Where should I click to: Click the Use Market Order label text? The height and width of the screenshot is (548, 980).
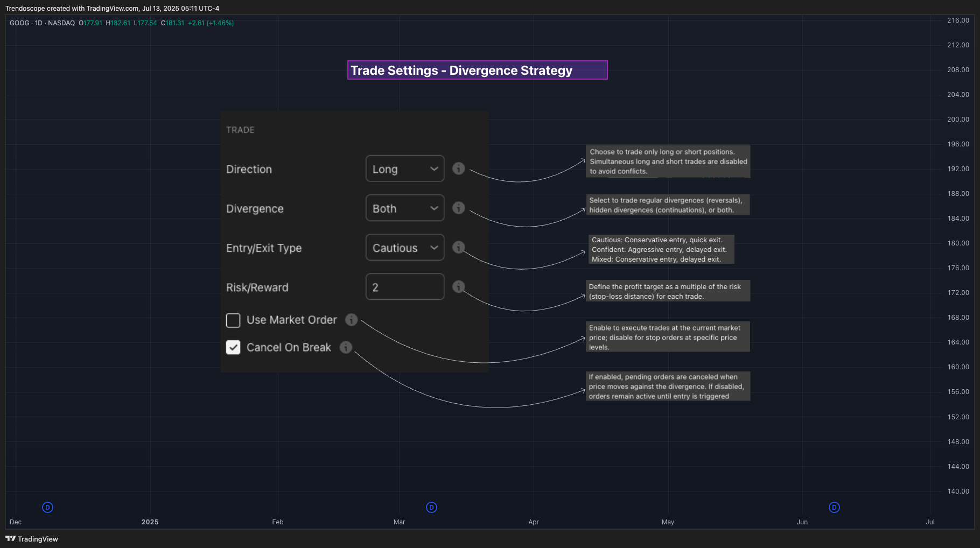(291, 320)
